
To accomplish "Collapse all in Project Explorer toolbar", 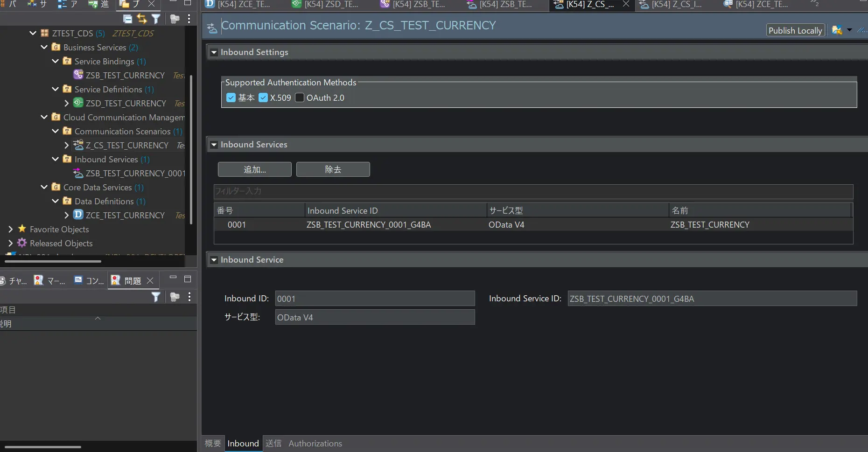I will click(127, 19).
